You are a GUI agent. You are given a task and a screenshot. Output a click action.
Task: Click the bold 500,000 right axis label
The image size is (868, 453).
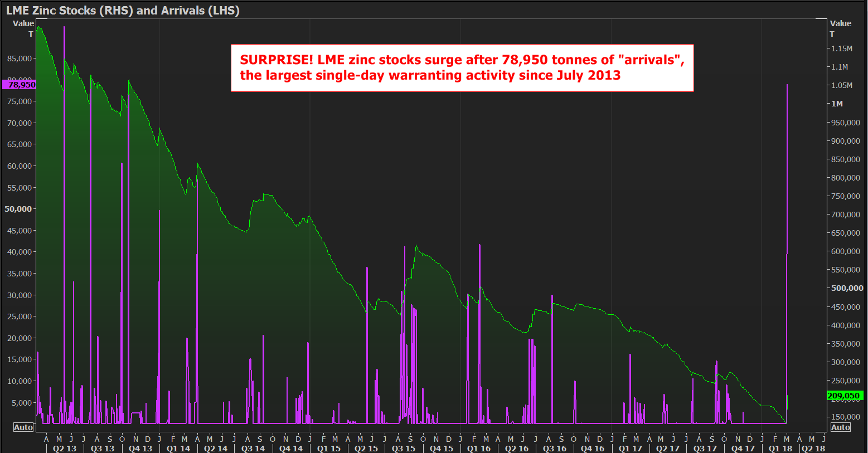tap(847, 288)
